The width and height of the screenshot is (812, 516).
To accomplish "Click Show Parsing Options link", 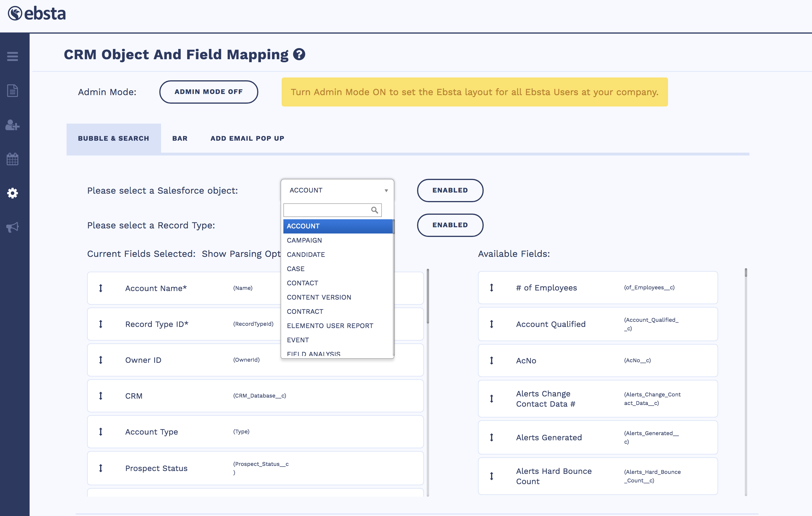I will click(x=241, y=254).
